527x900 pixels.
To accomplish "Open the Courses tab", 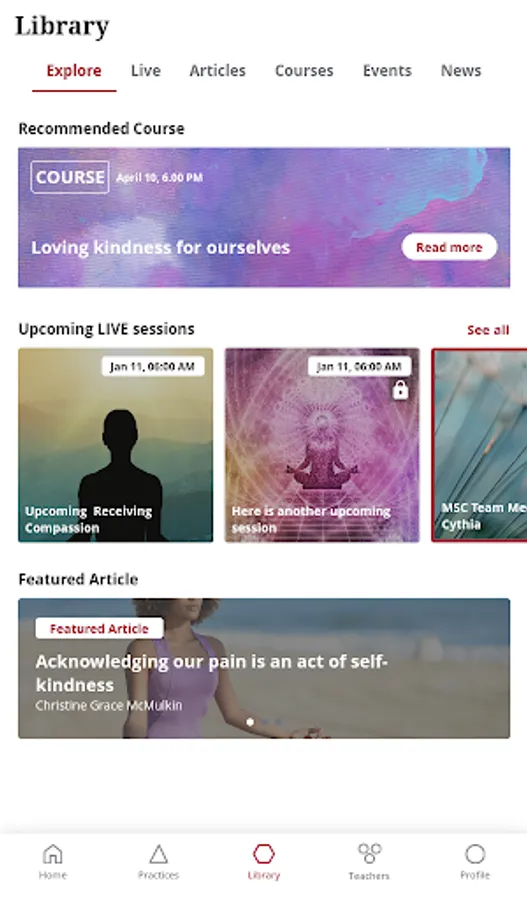I will tap(304, 71).
